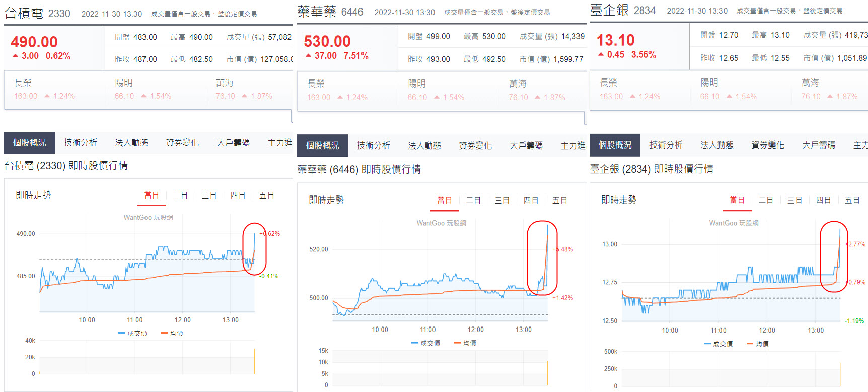Viewport: 868px width, 392px height.
Task: Select 三日 range for 臺企銀 chart
Action: tap(794, 200)
